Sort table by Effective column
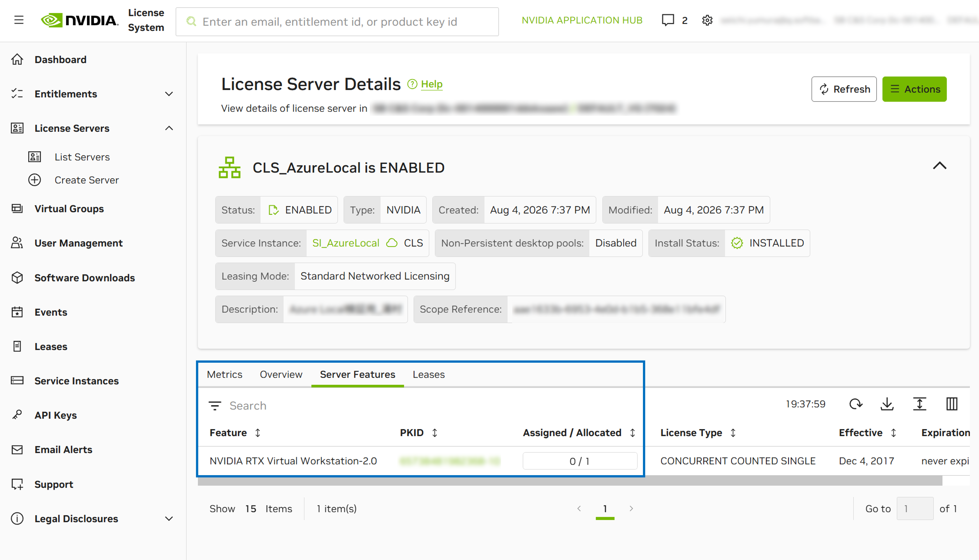Viewport: 979px width, 560px height. click(894, 433)
